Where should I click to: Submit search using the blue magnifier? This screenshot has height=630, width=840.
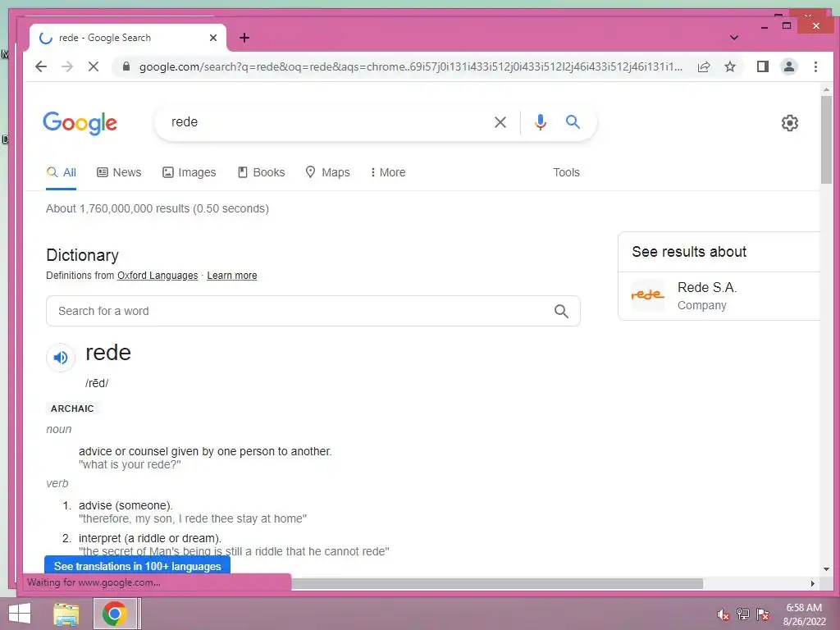click(573, 122)
